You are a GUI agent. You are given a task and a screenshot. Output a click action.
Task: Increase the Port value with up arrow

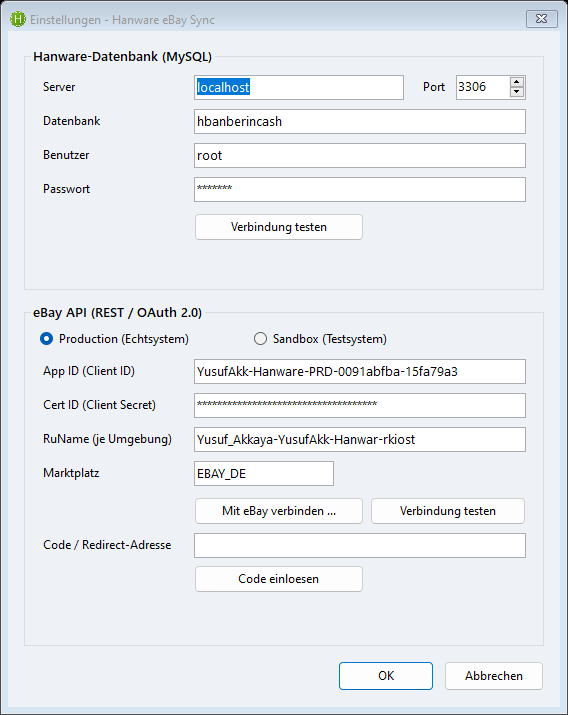pyautogui.click(x=516, y=83)
